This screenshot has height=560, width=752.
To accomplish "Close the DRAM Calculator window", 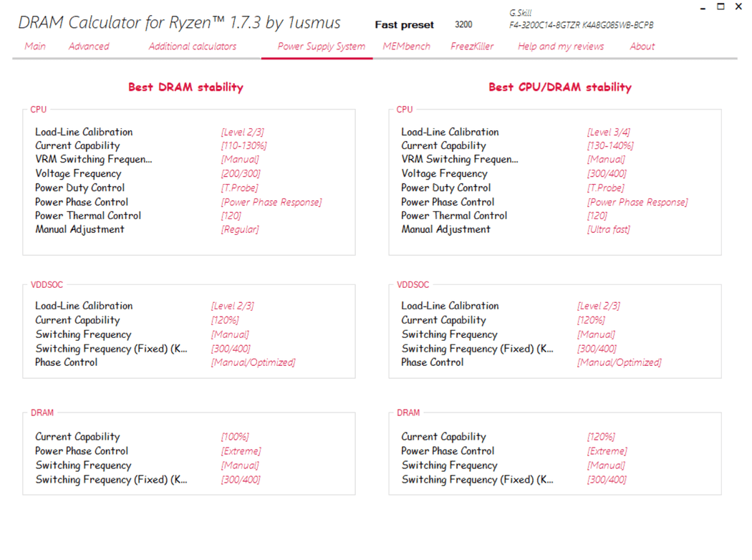I will pyautogui.click(x=738, y=6).
